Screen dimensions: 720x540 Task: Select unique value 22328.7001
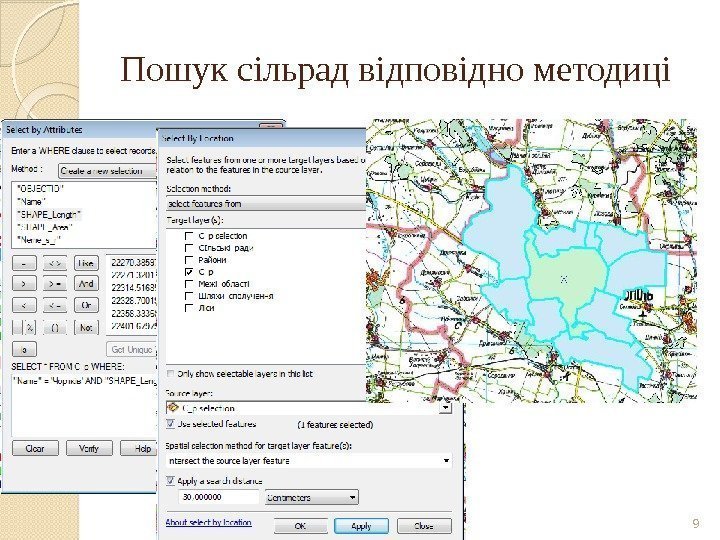(134, 301)
